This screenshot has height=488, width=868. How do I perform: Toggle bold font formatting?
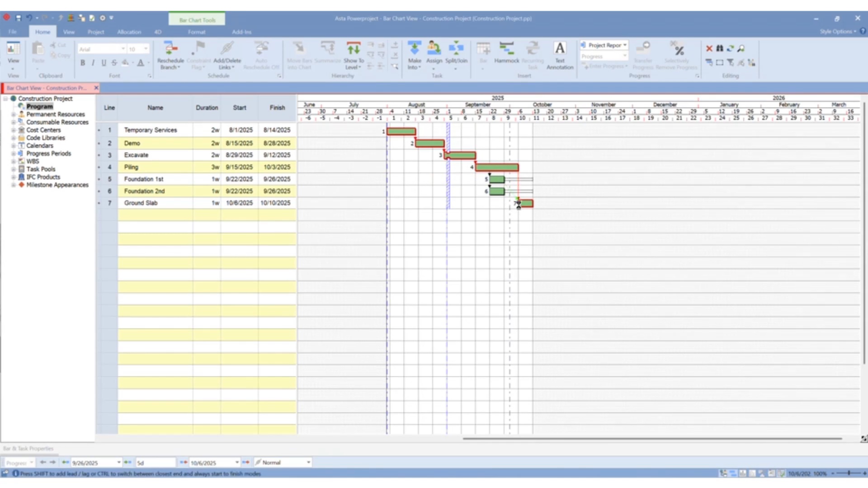point(82,63)
